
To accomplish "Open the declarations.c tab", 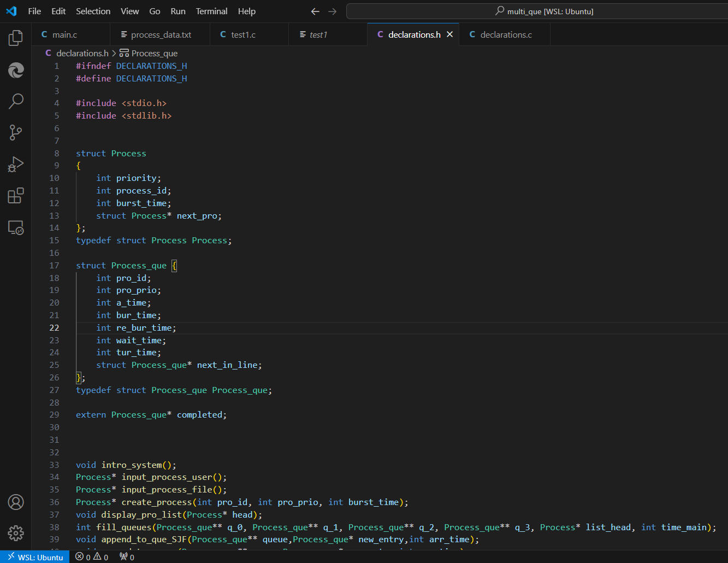I will [501, 34].
